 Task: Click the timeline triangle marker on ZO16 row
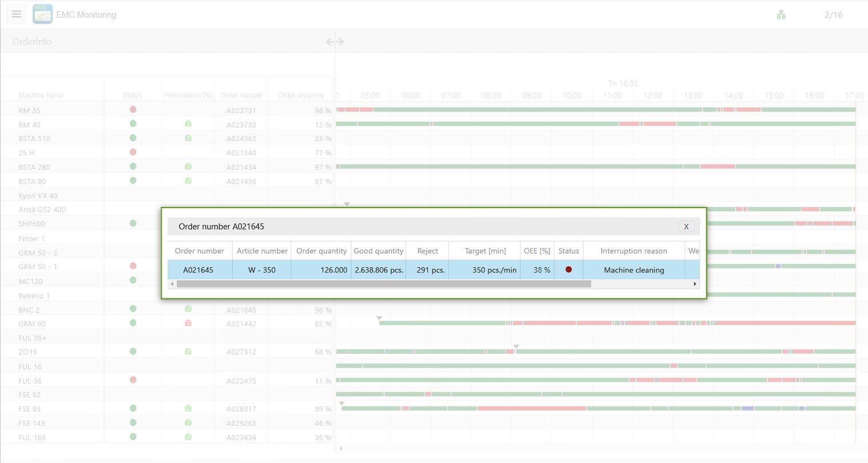pyautogui.click(x=516, y=346)
